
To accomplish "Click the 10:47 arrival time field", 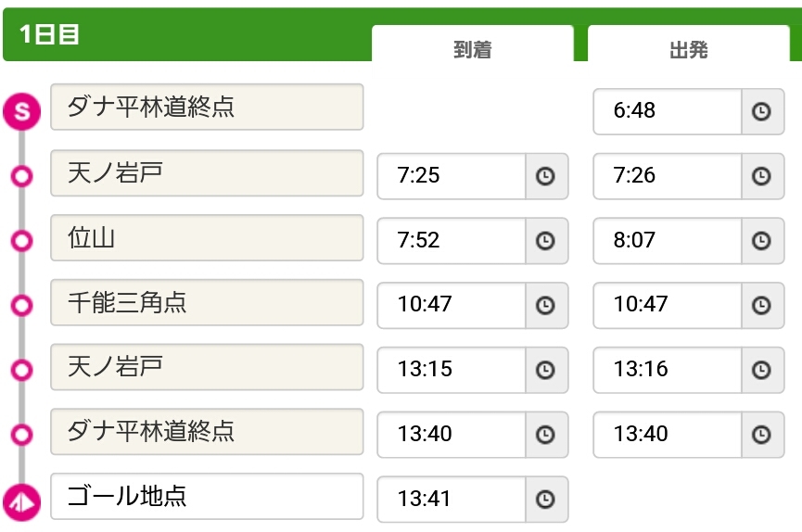I will click(x=452, y=305).
